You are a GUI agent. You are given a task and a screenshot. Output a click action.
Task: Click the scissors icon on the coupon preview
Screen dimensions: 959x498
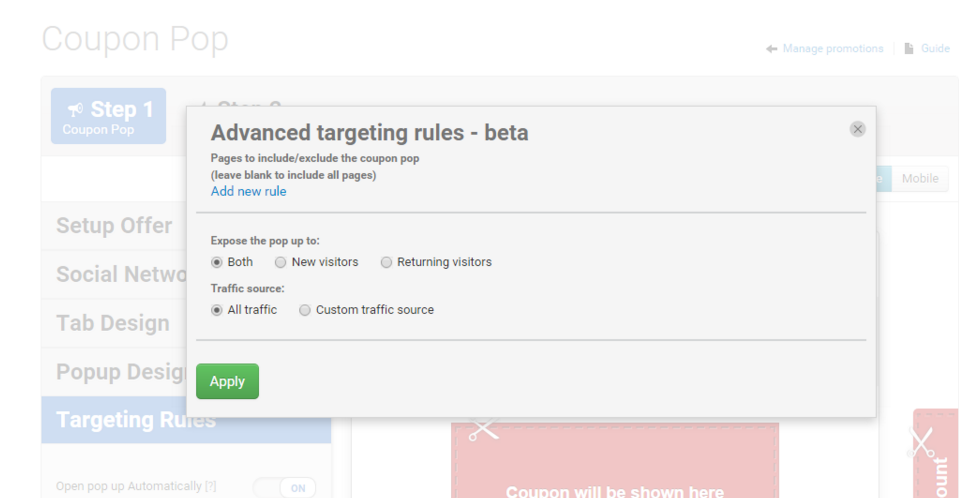click(x=482, y=430)
